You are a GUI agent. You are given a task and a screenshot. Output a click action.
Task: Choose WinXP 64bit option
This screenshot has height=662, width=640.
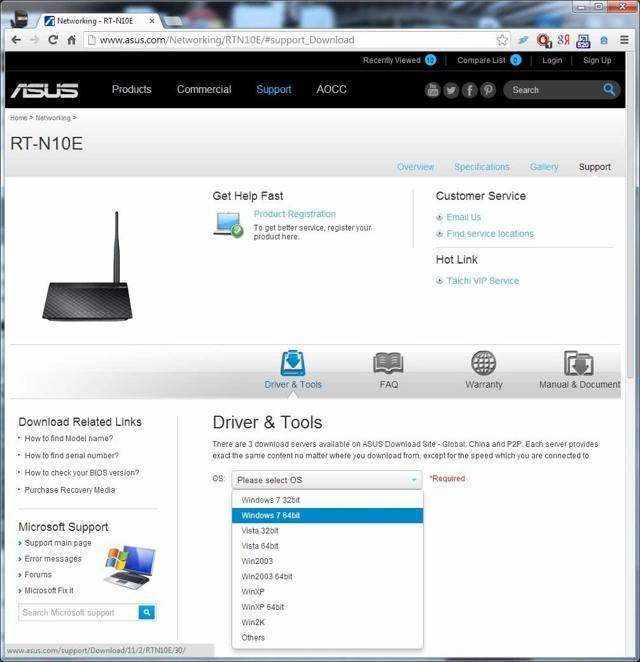327,607
